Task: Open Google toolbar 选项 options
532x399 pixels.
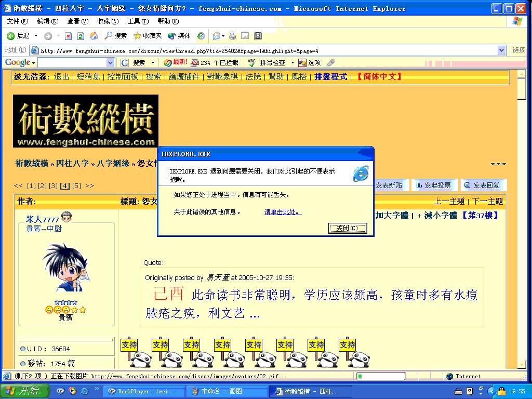Action: tap(310, 62)
